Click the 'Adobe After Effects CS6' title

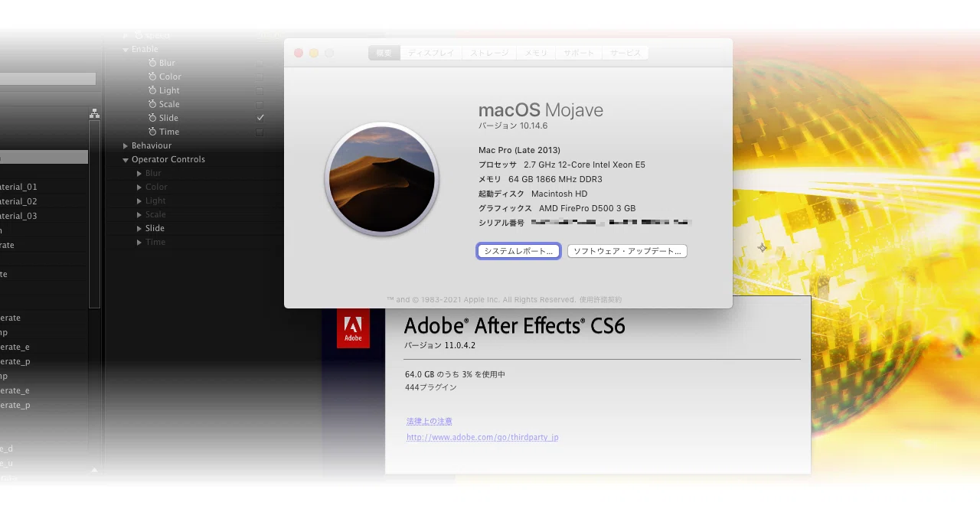tap(514, 326)
